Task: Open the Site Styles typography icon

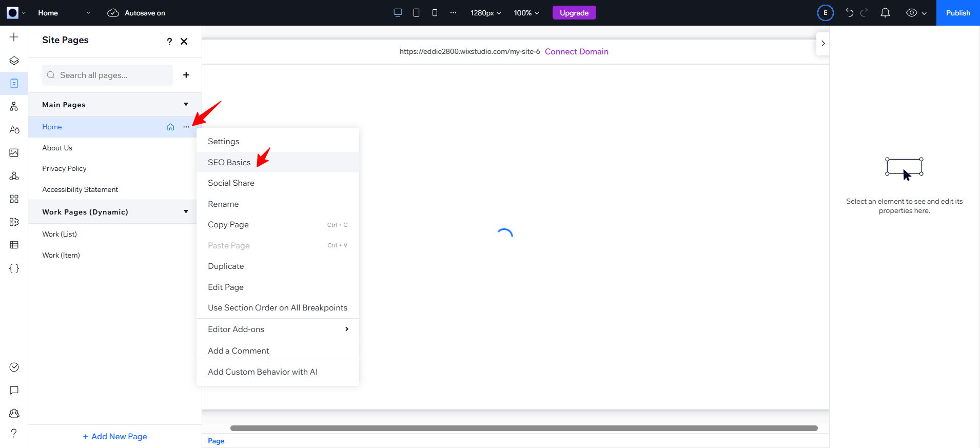Action: [14, 129]
